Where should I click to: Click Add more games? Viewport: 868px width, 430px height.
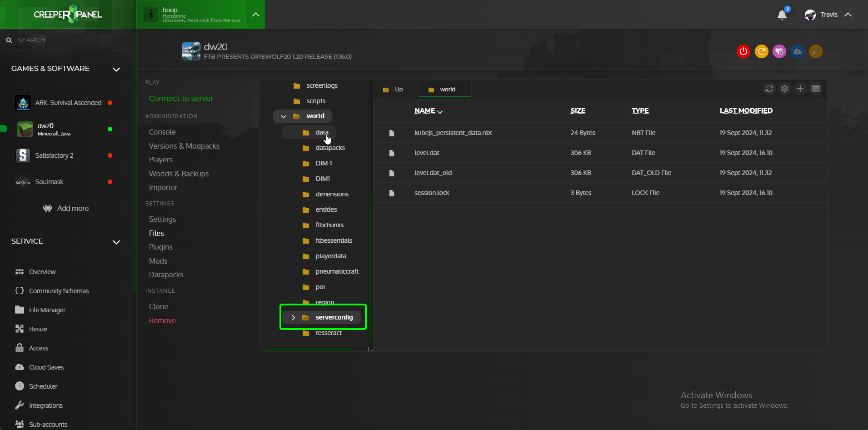coord(66,208)
